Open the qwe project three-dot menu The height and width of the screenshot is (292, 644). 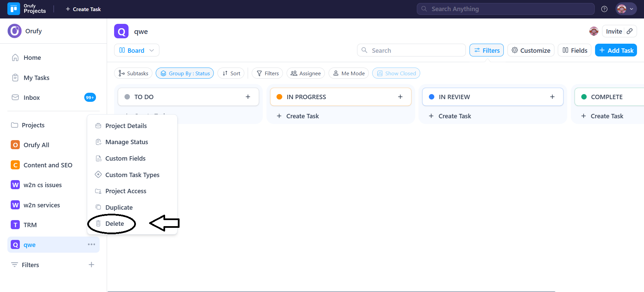click(91, 244)
